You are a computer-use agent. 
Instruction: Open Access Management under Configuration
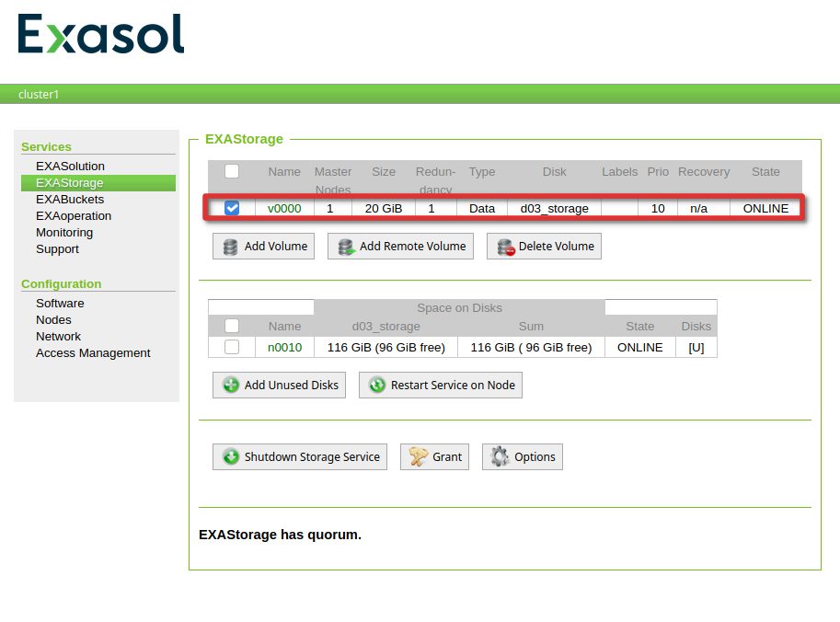93,353
